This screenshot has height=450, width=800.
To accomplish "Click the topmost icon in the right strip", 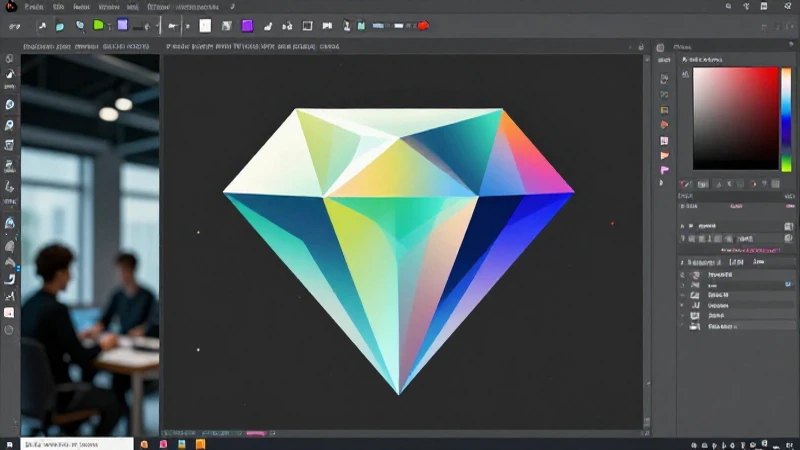I will pos(664,79).
